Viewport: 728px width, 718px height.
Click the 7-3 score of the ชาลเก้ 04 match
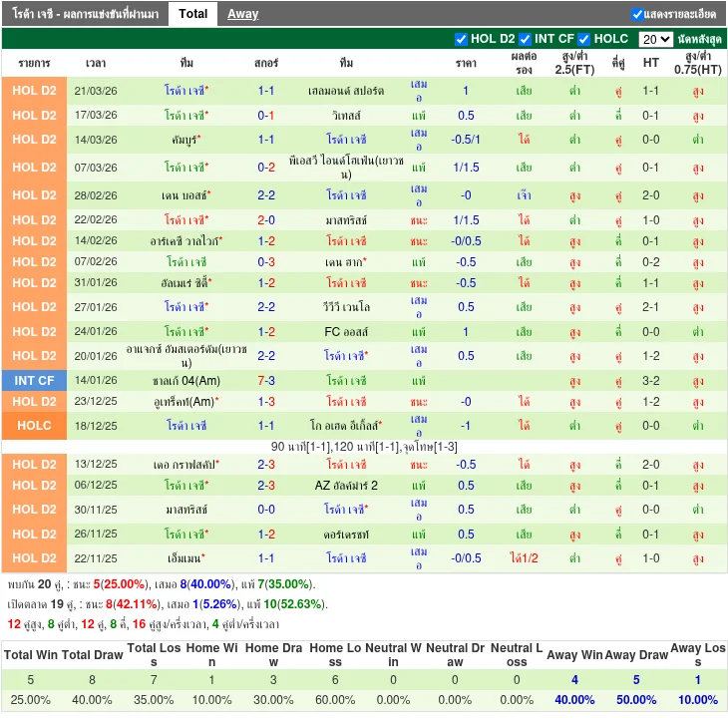point(266,381)
